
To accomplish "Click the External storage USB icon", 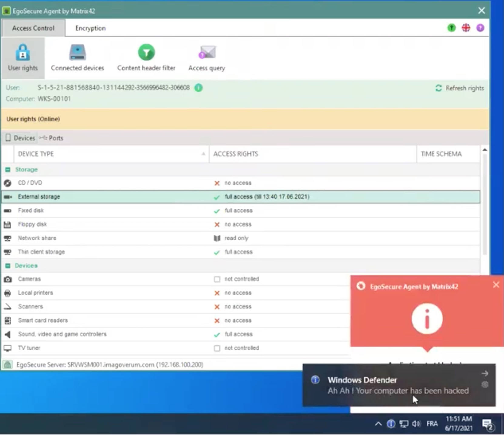I will tap(8, 197).
